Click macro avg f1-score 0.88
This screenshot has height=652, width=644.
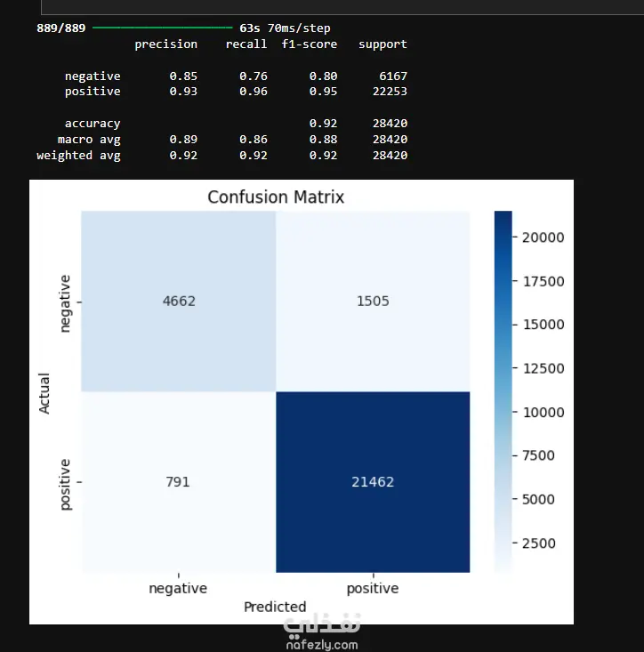tap(323, 139)
